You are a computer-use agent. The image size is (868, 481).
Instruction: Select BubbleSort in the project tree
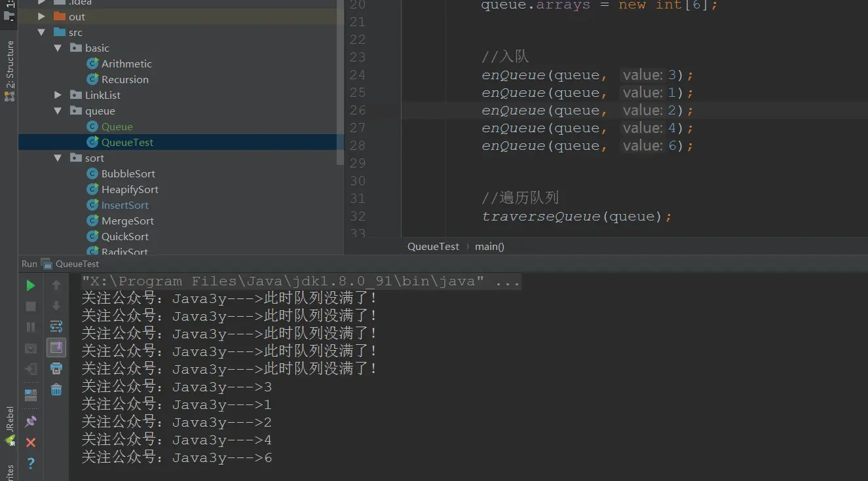(x=128, y=173)
